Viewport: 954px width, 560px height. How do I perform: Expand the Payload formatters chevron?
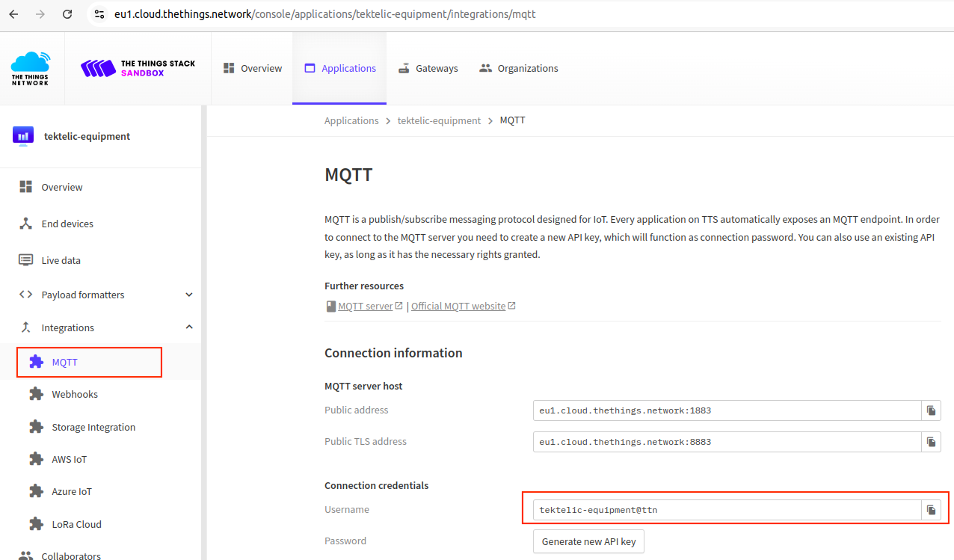[189, 295]
